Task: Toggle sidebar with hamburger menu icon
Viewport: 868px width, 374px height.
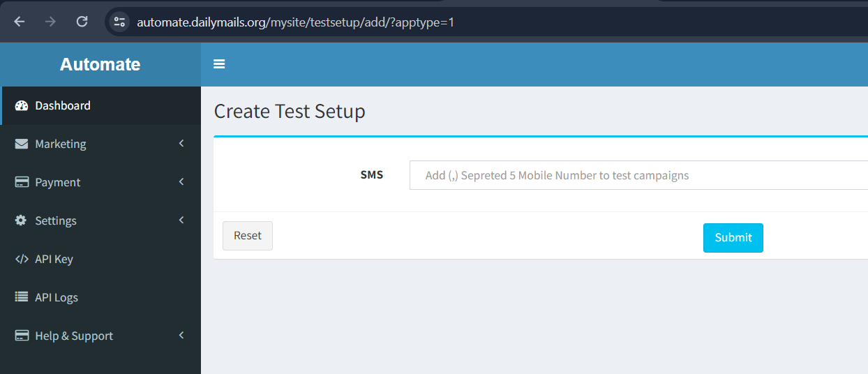Action: tap(219, 64)
